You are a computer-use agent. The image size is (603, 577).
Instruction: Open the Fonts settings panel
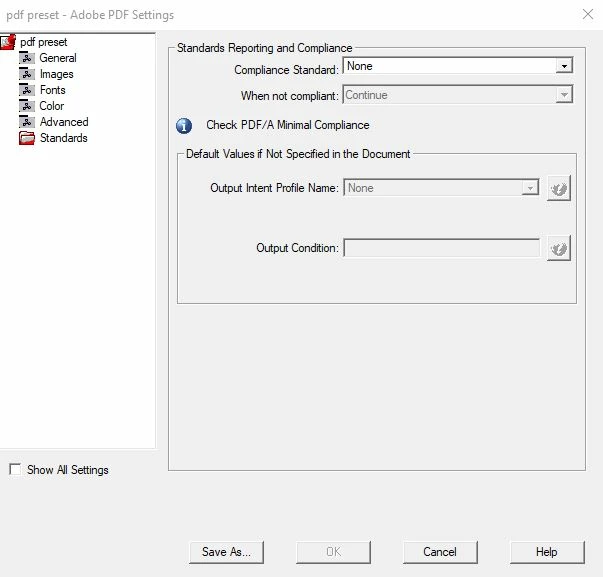point(52,90)
